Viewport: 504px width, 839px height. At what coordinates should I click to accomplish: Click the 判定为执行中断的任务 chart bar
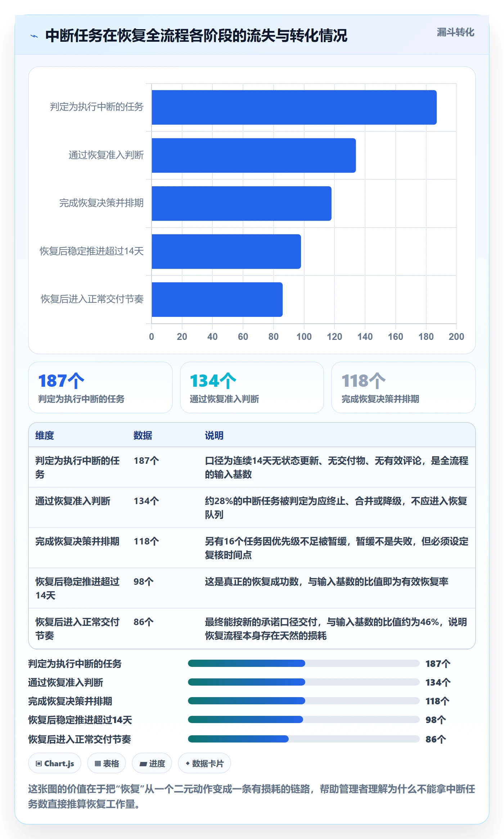[294, 107]
